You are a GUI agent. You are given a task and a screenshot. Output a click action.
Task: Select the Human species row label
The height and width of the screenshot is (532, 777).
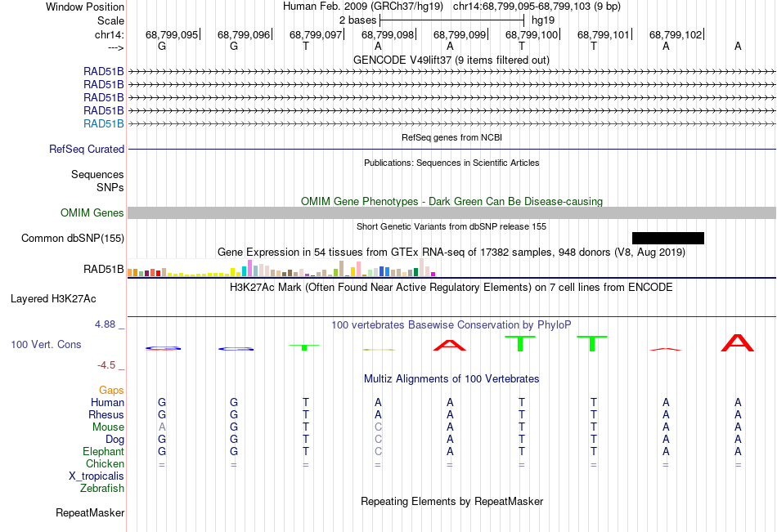107,402
